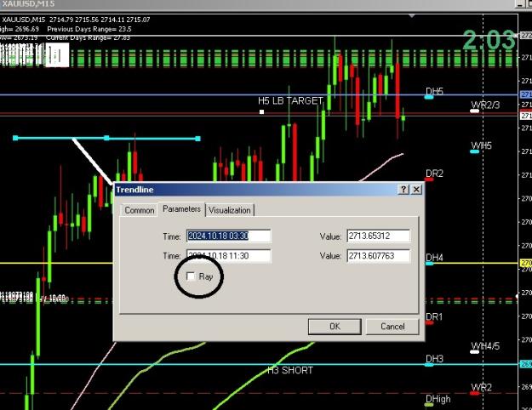532x410 pixels.
Task: Open the Parameters tab
Action: tap(181, 209)
